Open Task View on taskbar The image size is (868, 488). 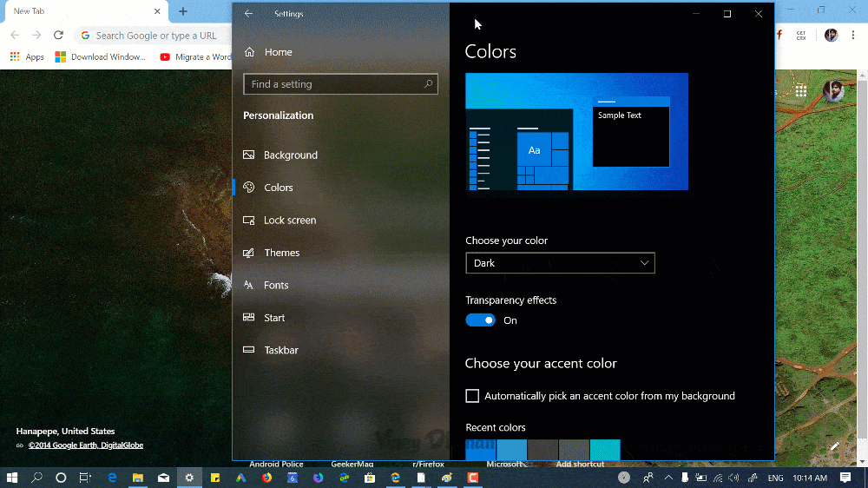pyautogui.click(x=85, y=478)
